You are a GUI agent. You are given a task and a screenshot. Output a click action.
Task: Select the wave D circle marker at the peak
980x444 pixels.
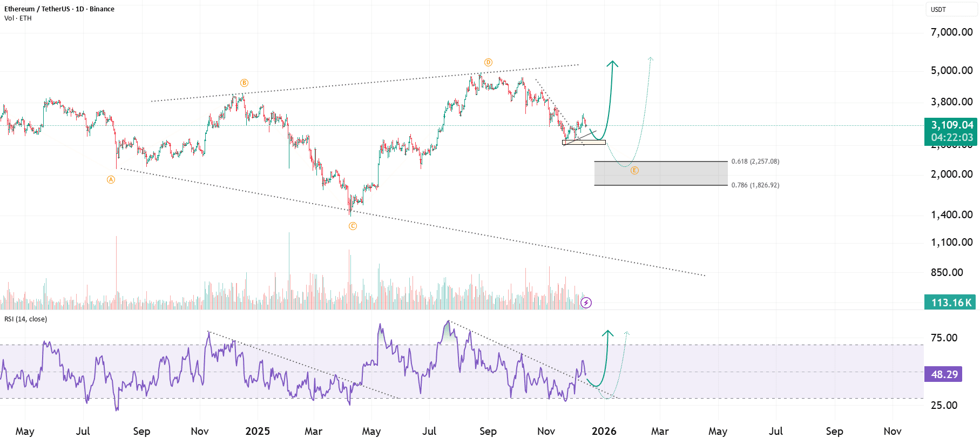click(x=488, y=62)
